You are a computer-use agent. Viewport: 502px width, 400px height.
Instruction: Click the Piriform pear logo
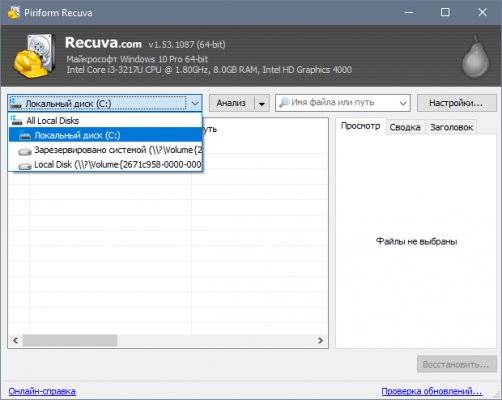point(476,57)
